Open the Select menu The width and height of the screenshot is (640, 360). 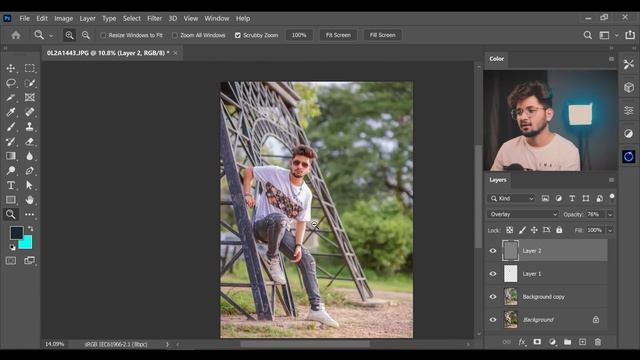132,18
